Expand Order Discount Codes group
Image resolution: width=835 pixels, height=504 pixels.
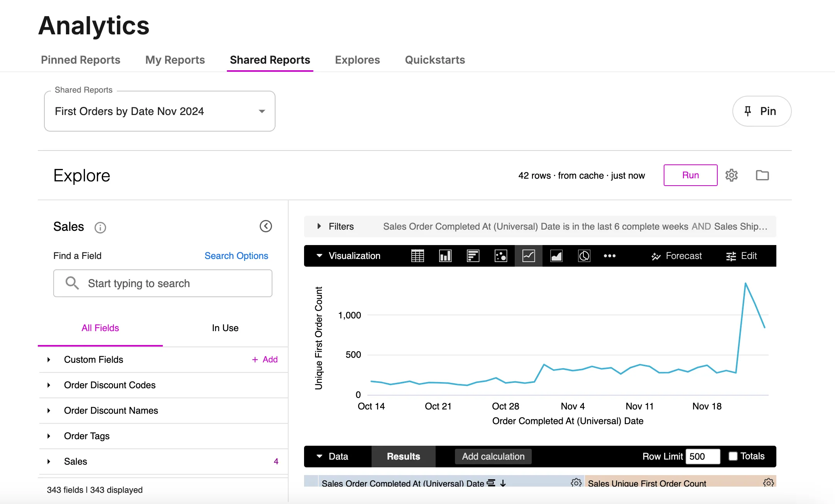tap(49, 385)
